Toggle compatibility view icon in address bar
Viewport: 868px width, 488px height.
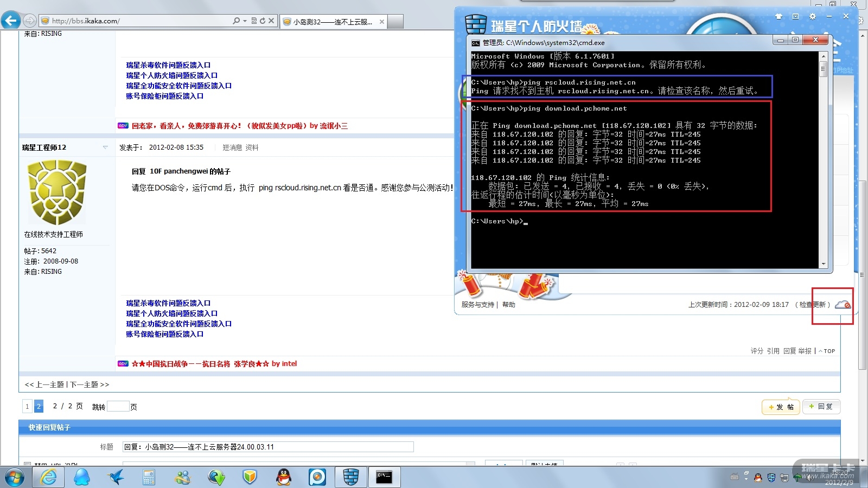coord(254,21)
